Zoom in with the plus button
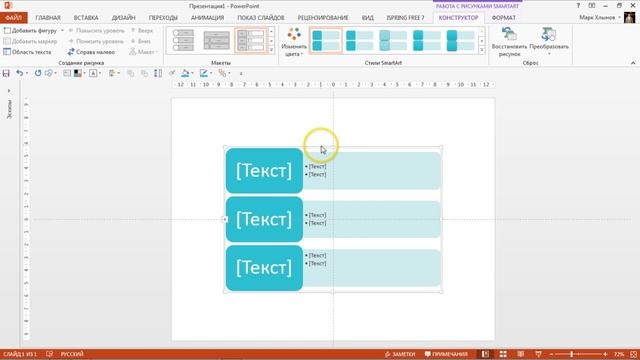The image size is (640, 360). coord(605,354)
